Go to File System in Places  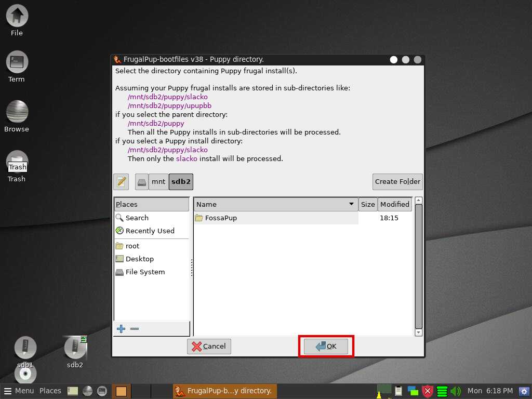(145, 272)
